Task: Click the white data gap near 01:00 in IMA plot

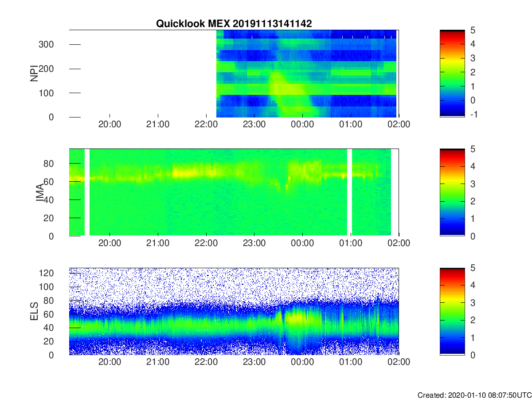Action: 349,192
